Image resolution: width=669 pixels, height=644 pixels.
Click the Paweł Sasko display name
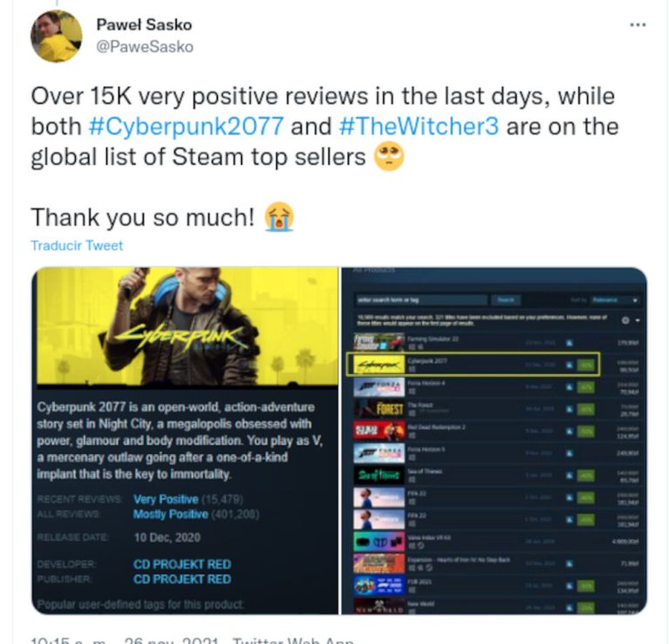click(144, 24)
